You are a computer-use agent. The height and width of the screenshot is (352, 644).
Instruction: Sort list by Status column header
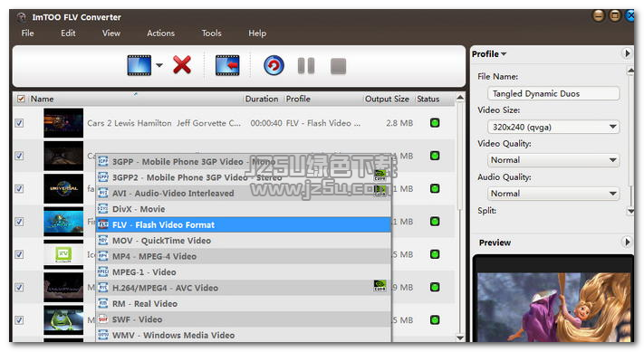(x=428, y=99)
